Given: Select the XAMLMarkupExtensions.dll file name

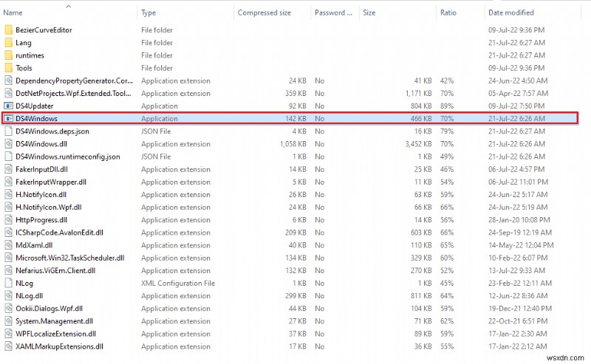Looking at the screenshot, I should point(60,346).
